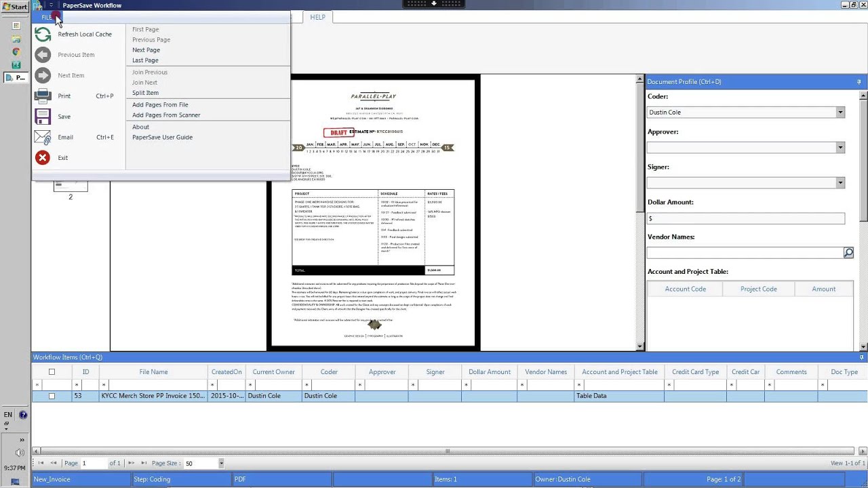
Task: Go to first page of workflow grid
Action: point(41,464)
